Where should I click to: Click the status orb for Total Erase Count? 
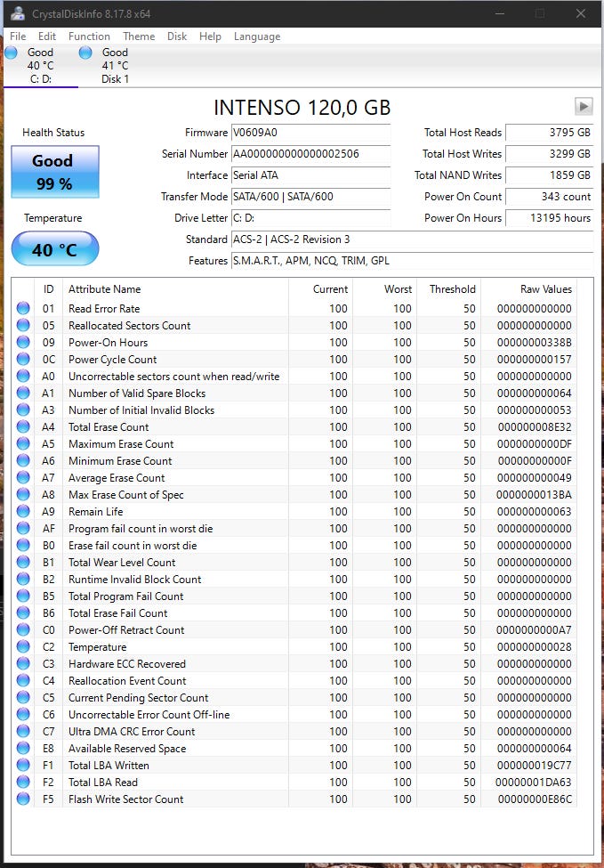23,426
